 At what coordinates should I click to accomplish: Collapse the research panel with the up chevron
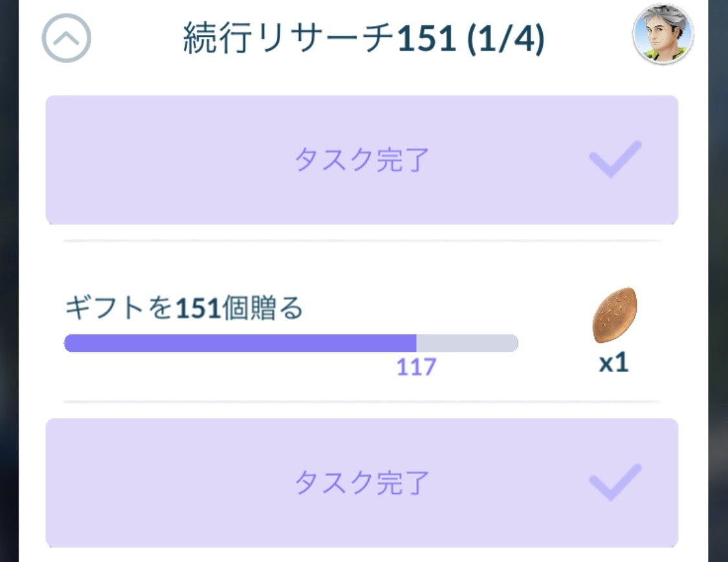click(66, 39)
